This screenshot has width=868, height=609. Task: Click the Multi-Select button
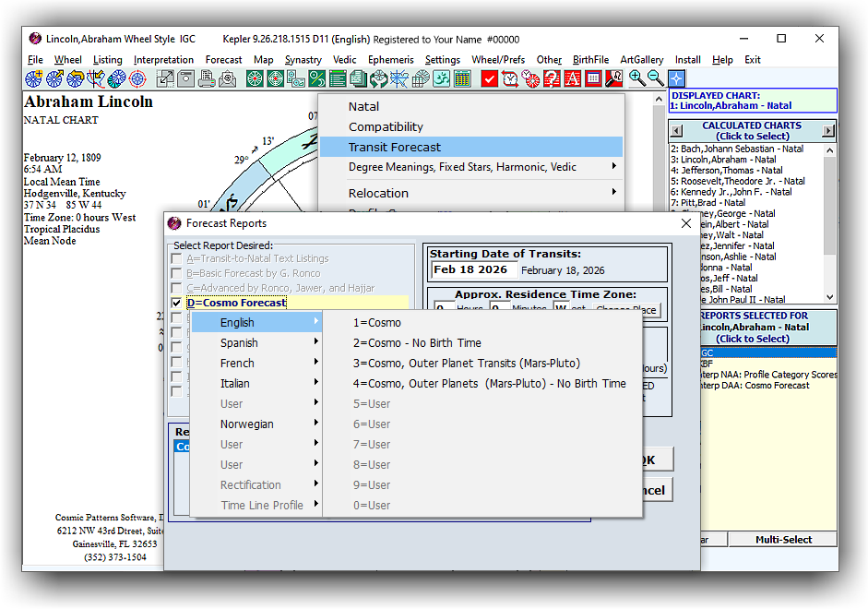coord(783,539)
